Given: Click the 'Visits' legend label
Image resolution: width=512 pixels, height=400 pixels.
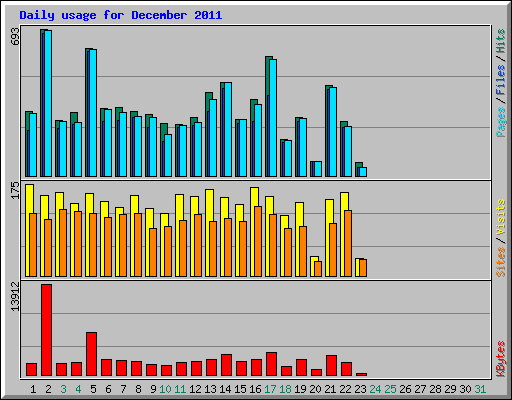Looking at the screenshot, I should coord(500,218).
